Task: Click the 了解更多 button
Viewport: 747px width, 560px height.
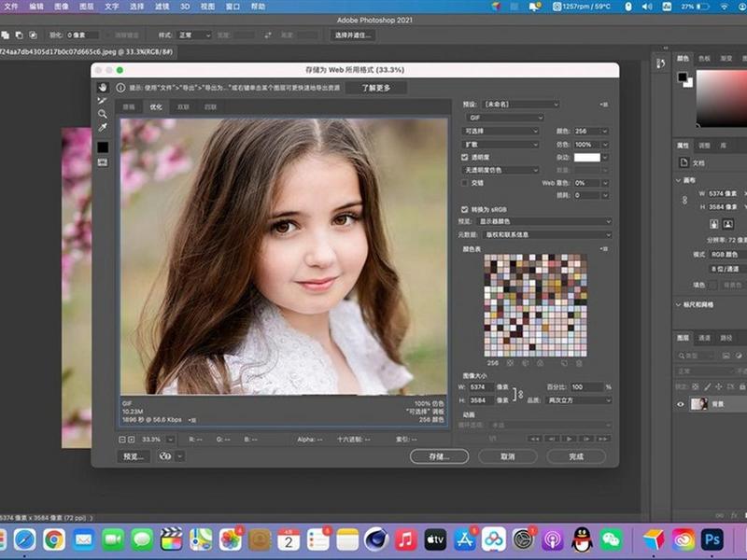Action: [x=376, y=88]
